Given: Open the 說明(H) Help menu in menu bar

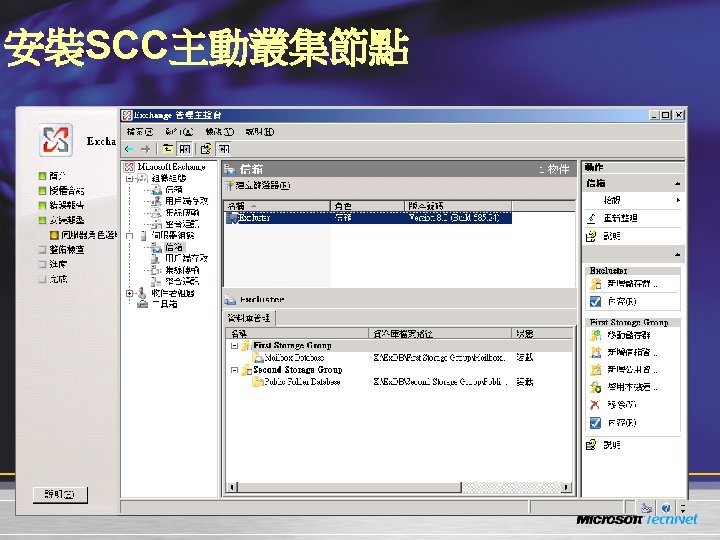Looking at the screenshot, I should point(259,132).
